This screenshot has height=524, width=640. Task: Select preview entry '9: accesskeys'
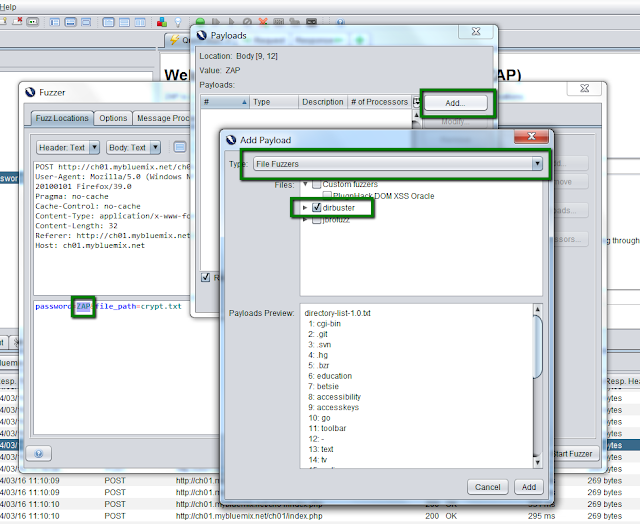click(x=333, y=407)
